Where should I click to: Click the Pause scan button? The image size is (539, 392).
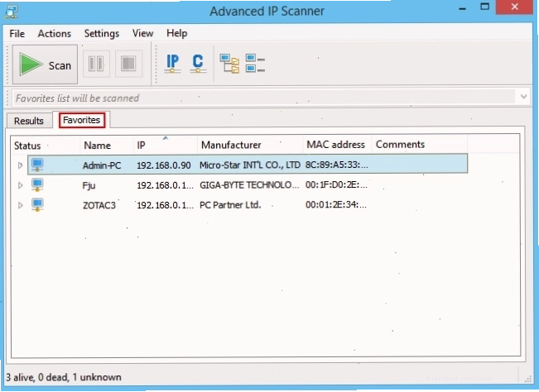point(96,64)
